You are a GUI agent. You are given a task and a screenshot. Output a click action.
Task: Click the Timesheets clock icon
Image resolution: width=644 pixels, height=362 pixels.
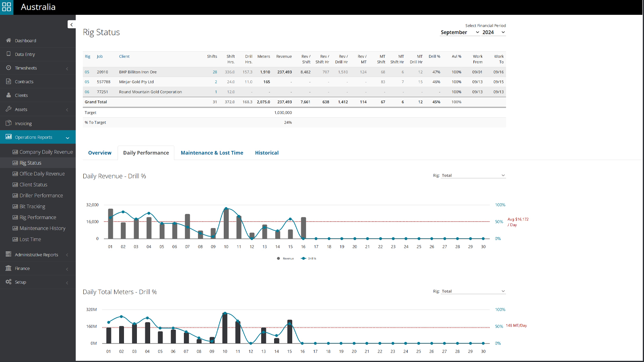tap(8, 68)
